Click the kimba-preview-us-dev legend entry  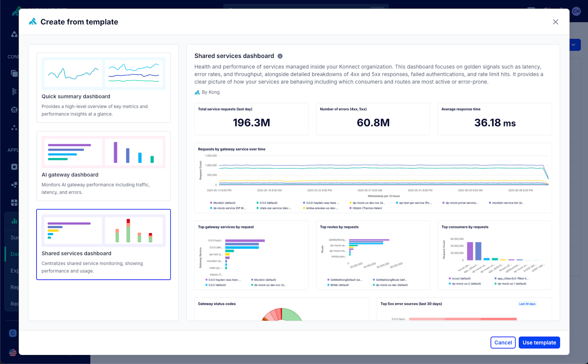(x=321, y=208)
